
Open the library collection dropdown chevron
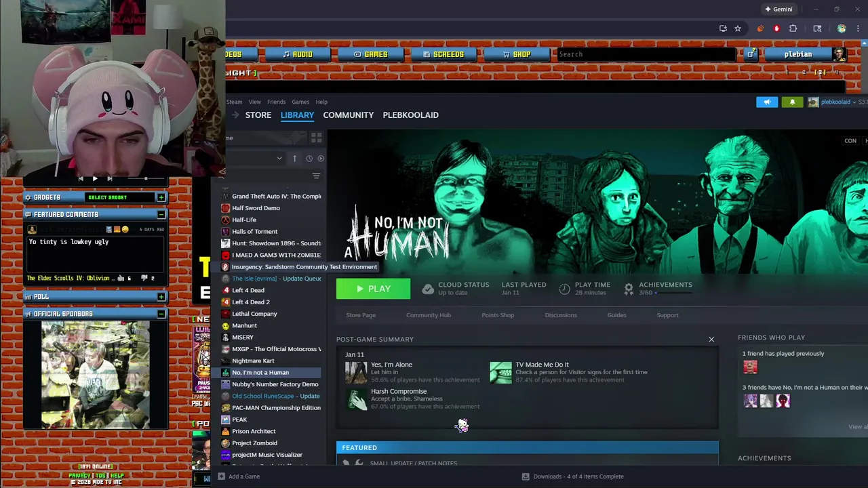click(x=279, y=159)
